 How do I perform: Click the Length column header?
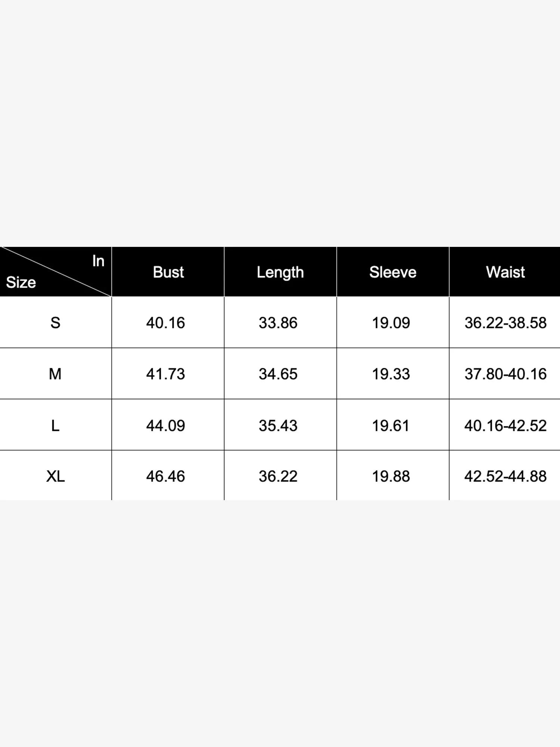[x=280, y=272]
